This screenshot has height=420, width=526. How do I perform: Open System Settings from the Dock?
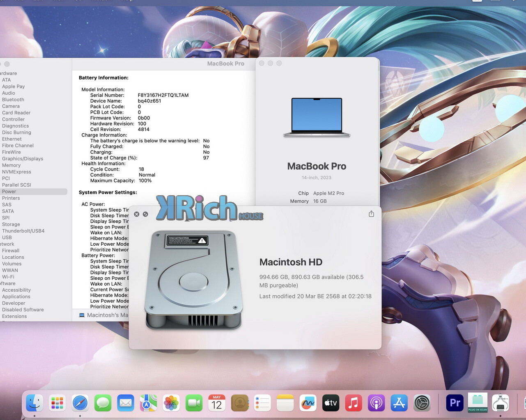[x=422, y=403]
